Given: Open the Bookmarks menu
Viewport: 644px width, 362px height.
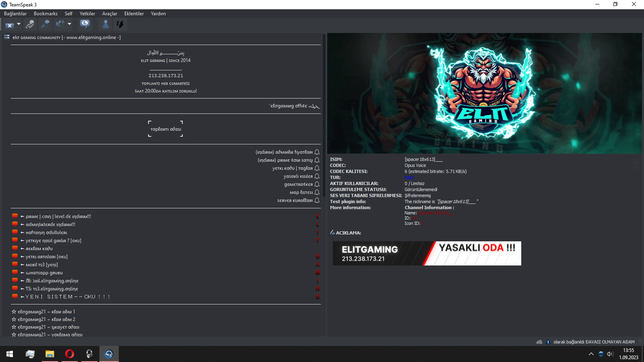Looking at the screenshot, I should [45, 14].
